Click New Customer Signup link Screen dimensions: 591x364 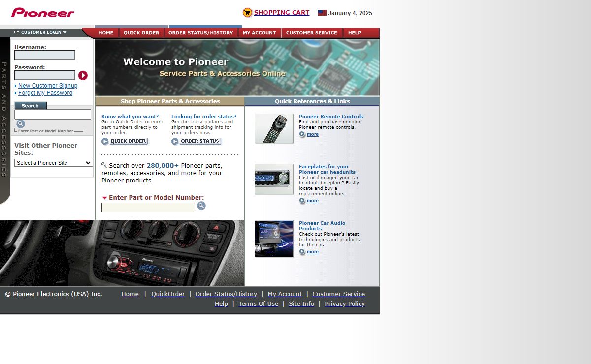tap(48, 86)
